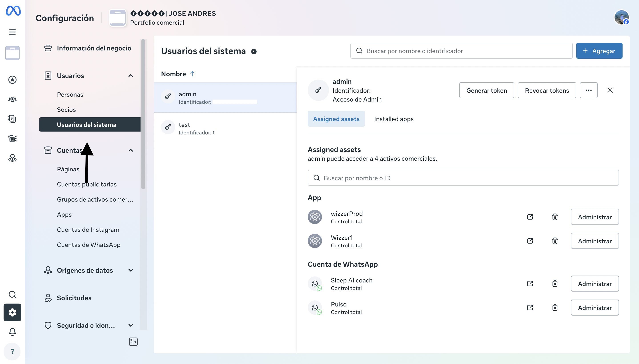Click the Generar token button
The height and width of the screenshot is (364, 639).
tap(486, 90)
